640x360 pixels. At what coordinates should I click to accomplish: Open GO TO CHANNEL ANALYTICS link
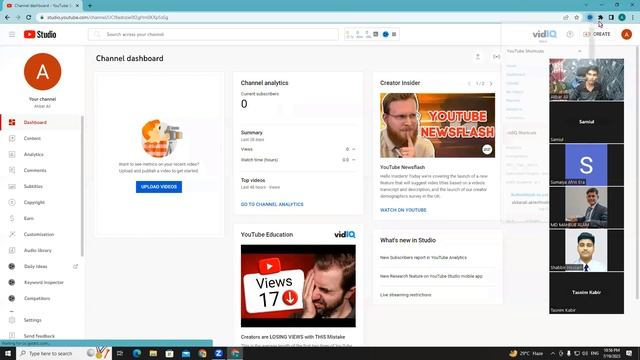click(272, 204)
